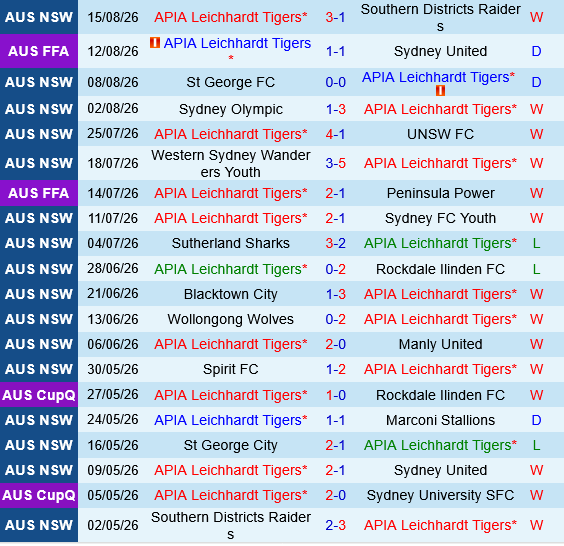
Task: Open St George FC team link
Action: point(231,82)
